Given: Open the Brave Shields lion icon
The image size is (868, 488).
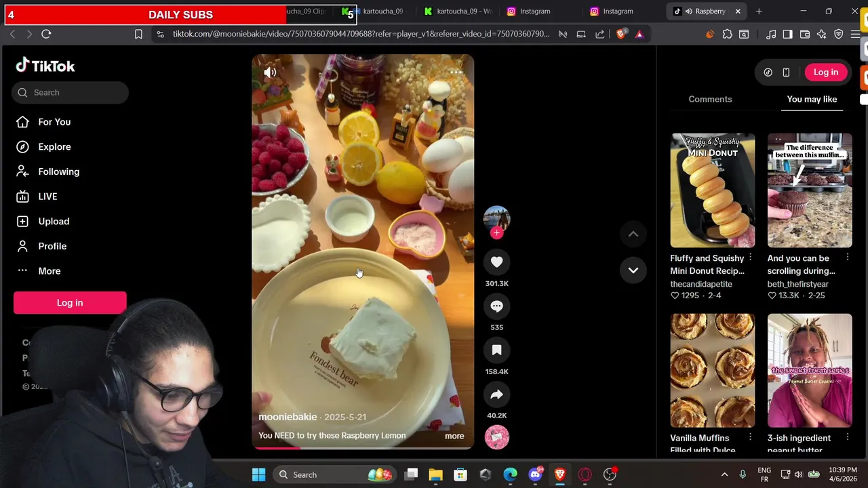Looking at the screenshot, I should pyautogui.click(x=621, y=34).
